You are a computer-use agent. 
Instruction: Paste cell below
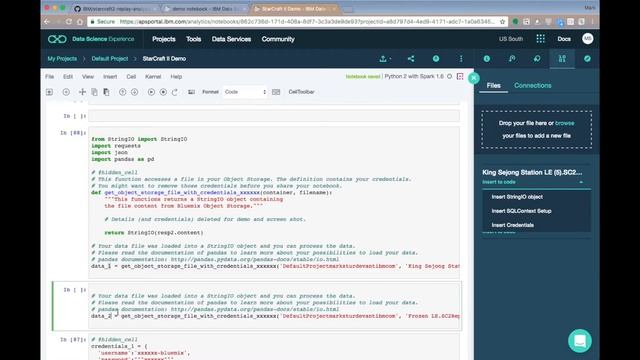pyautogui.click(x=106, y=92)
